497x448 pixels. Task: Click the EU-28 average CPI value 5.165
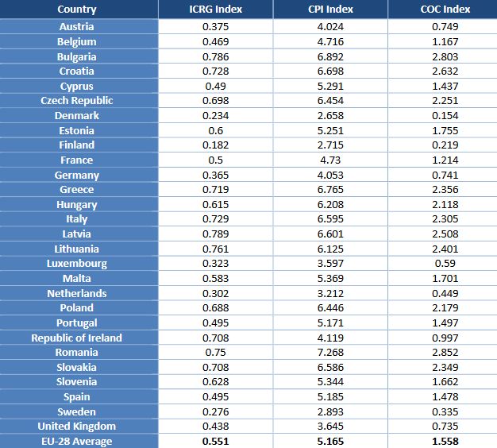(330, 441)
